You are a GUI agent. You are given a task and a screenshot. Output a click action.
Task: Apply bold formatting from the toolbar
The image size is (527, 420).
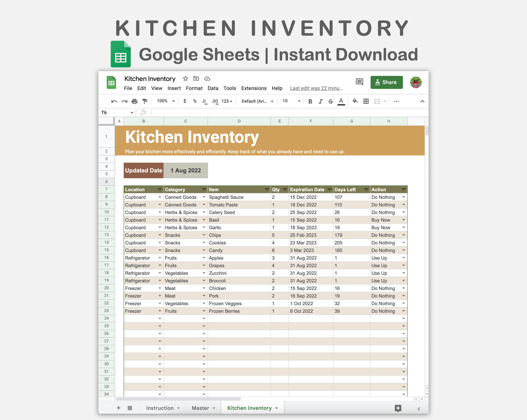coord(310,101)
